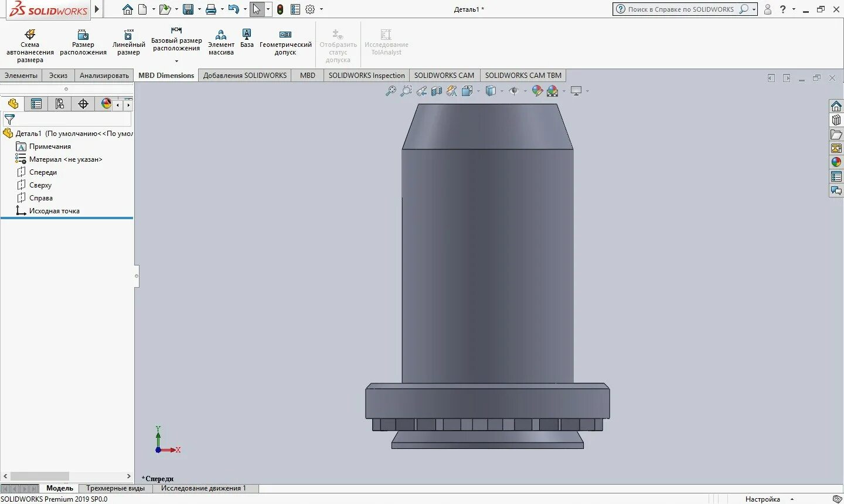Click the Настройка status bar button

(x=763, y=499)
